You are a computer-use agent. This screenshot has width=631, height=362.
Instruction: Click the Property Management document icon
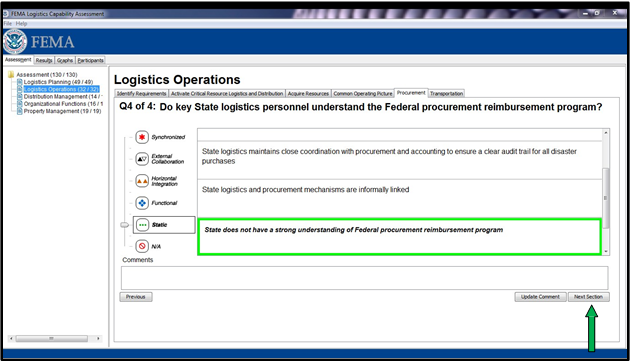19,111
